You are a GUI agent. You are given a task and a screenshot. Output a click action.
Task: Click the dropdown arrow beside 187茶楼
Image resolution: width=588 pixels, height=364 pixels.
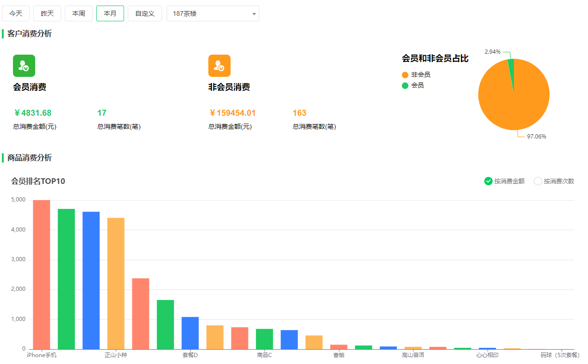pyautogui.click(x=254, y=14)
